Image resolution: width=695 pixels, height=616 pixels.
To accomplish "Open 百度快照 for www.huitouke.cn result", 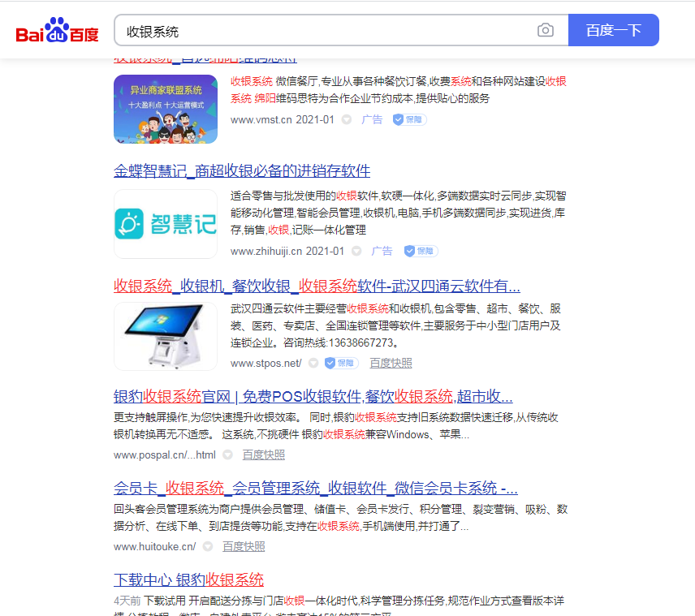I will 244,547.
